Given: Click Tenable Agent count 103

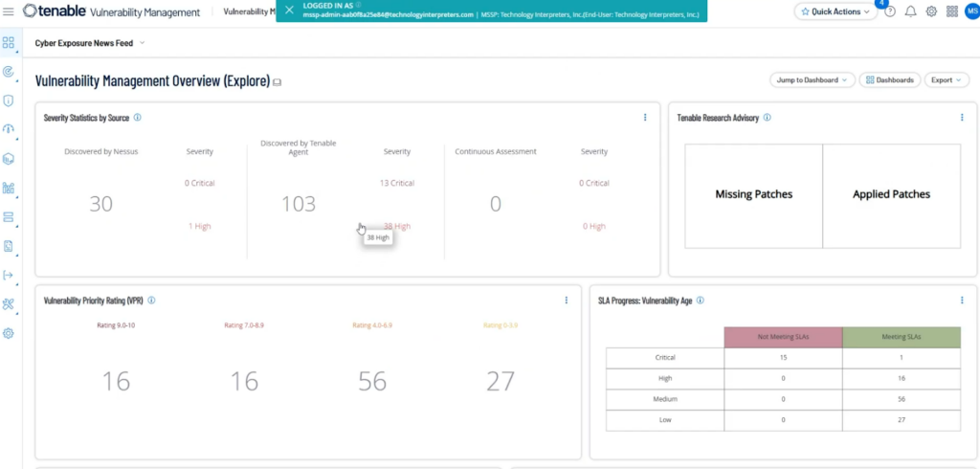Looking at the screenshot, I should tap(299, 204).
